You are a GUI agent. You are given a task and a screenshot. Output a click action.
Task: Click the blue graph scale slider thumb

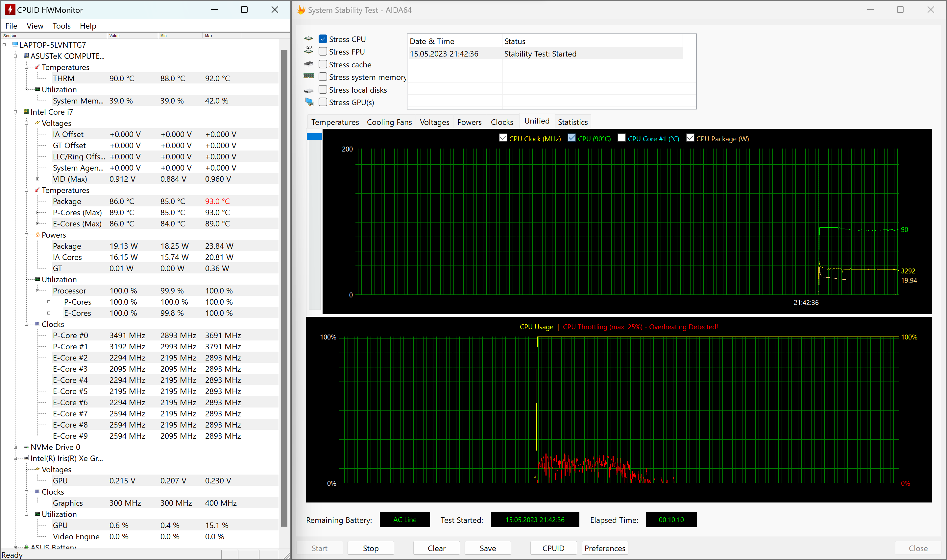click(314, 136)
